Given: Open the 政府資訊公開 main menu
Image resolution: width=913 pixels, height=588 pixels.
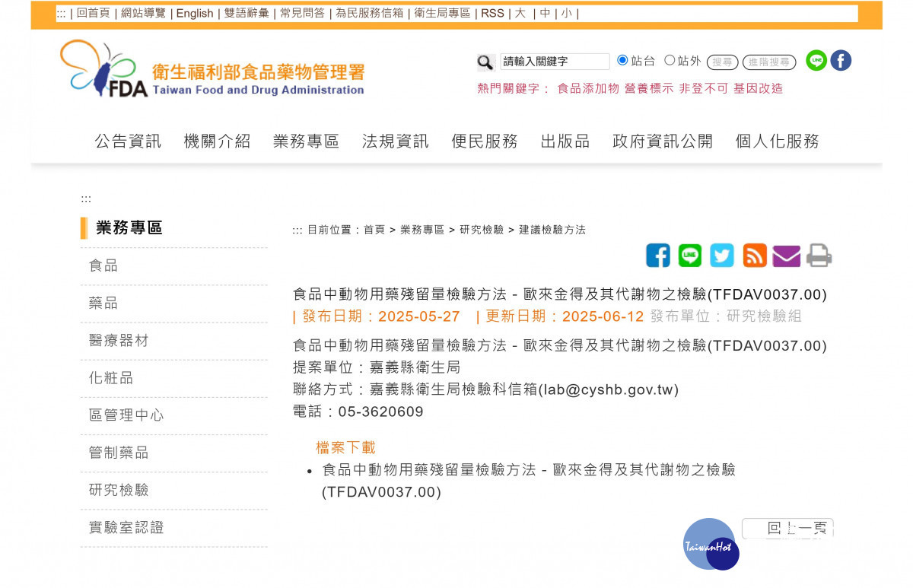Looking at the screenshot, I should (x=662, y=141).
